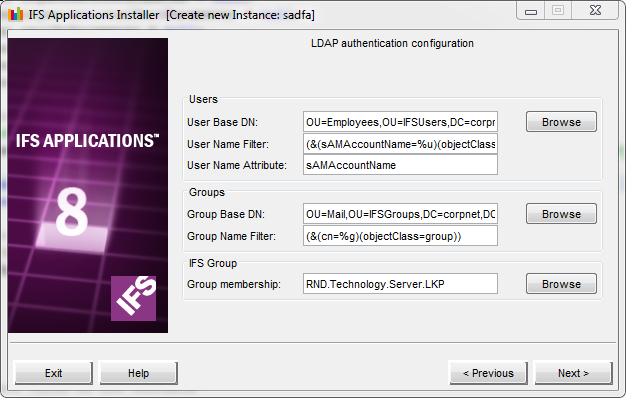Go to the Next installer step
This screenshot has height=398, width=626.
573,373
